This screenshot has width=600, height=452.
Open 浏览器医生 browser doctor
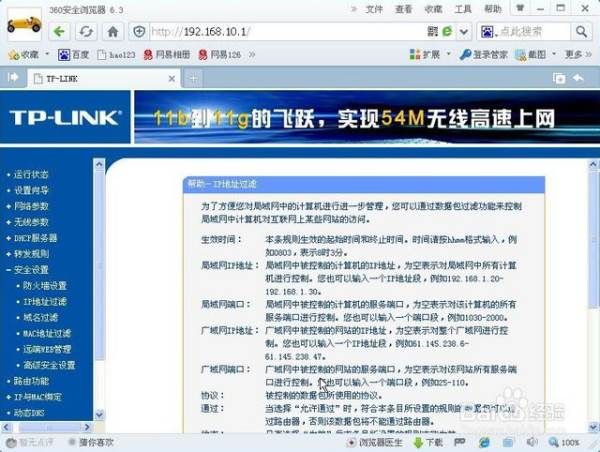coord(375,442)
